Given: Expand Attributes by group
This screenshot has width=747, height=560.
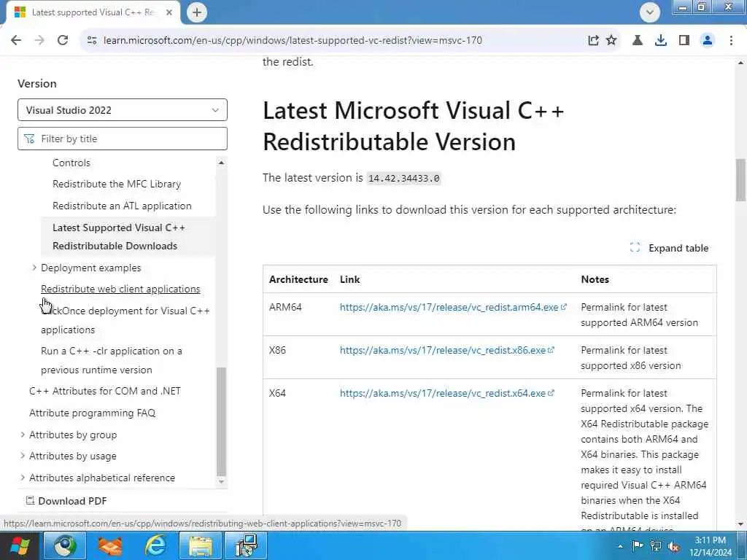Looking at the screenshot, I should [x=23, y=435].
